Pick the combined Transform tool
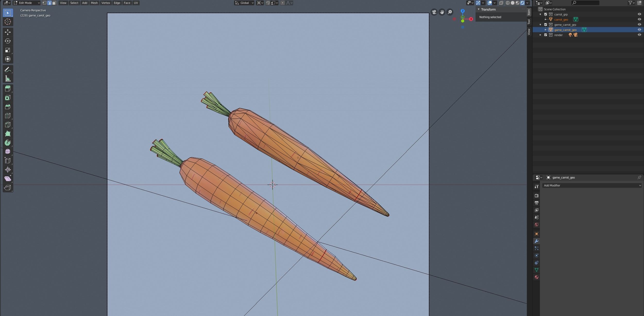The height and width of the screenshot is (316, 644). 8,59
